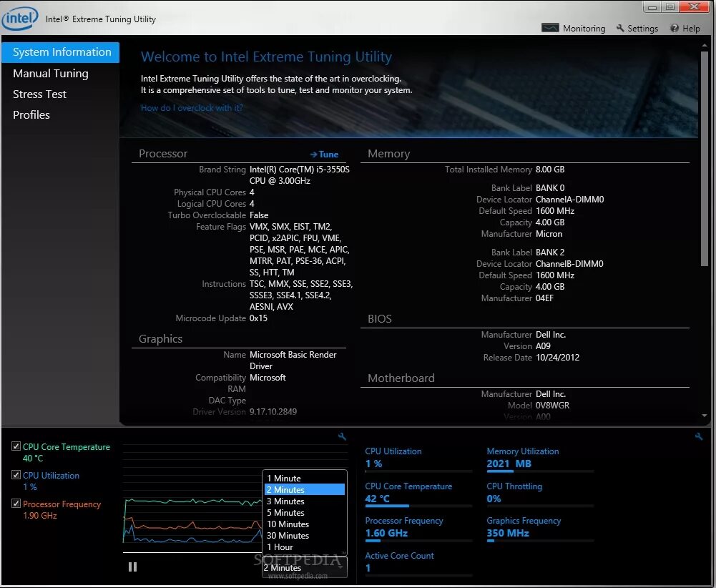Click the CPU Utilization 1 % monitor bar
Viewport: 716px width, 588px height.
[418, 458]
